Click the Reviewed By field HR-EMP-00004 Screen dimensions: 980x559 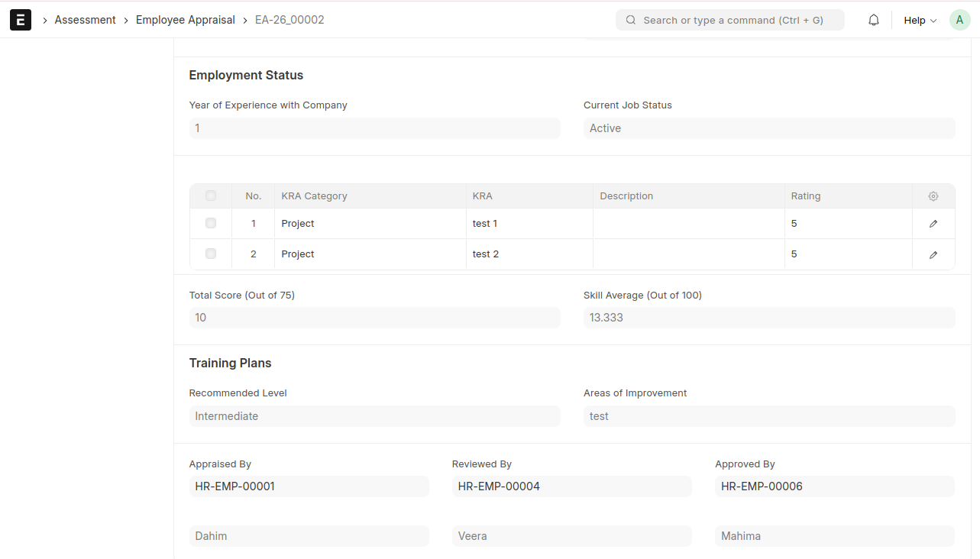coord(571,486)
